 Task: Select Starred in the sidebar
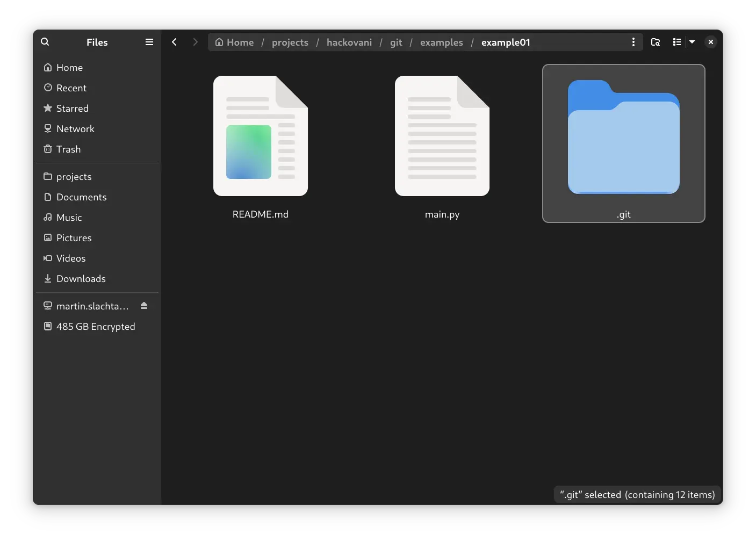pos(72,109)
